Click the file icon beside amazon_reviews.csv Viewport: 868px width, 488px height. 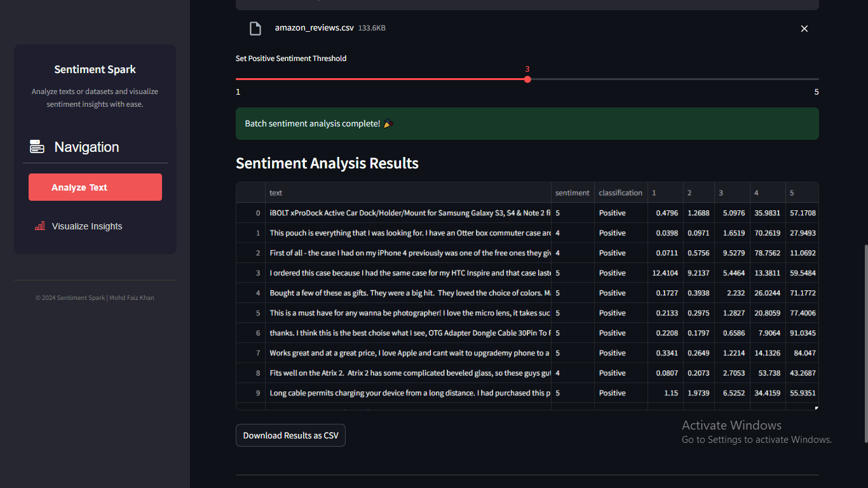255,29
